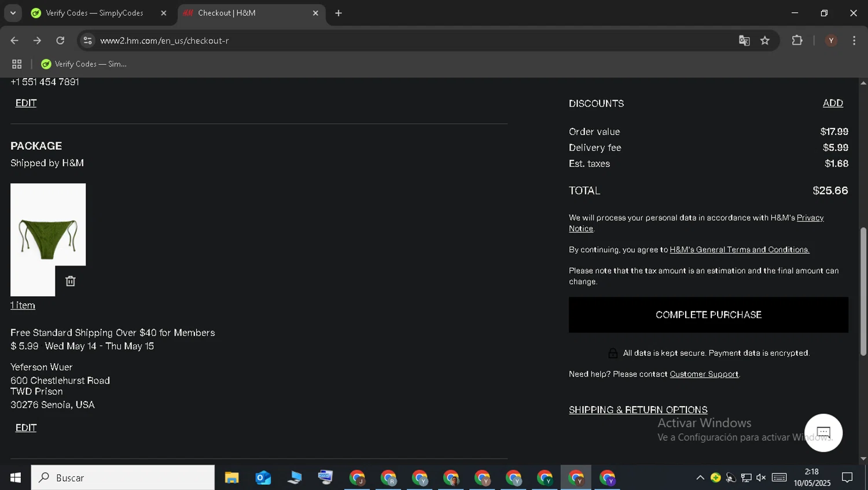Screen dimensions: 868x490
Task: Open the bookmarks bar apps grid
Action: point(17,64)
